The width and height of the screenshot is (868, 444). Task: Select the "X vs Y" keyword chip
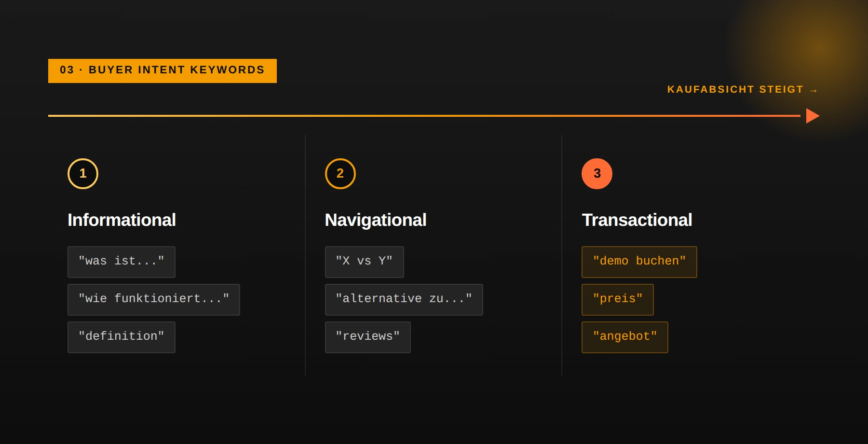pos(365,262)
